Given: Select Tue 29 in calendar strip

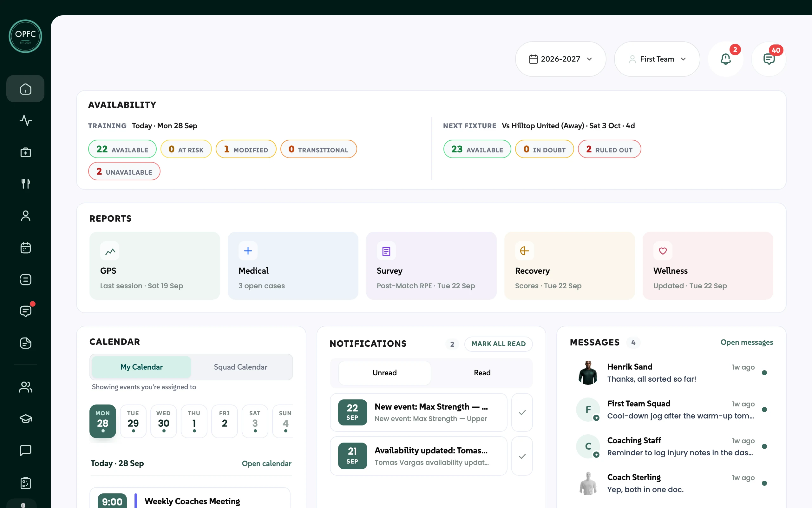Looking at the screenshot, I should pyautogui.click(x=133, y=421).
